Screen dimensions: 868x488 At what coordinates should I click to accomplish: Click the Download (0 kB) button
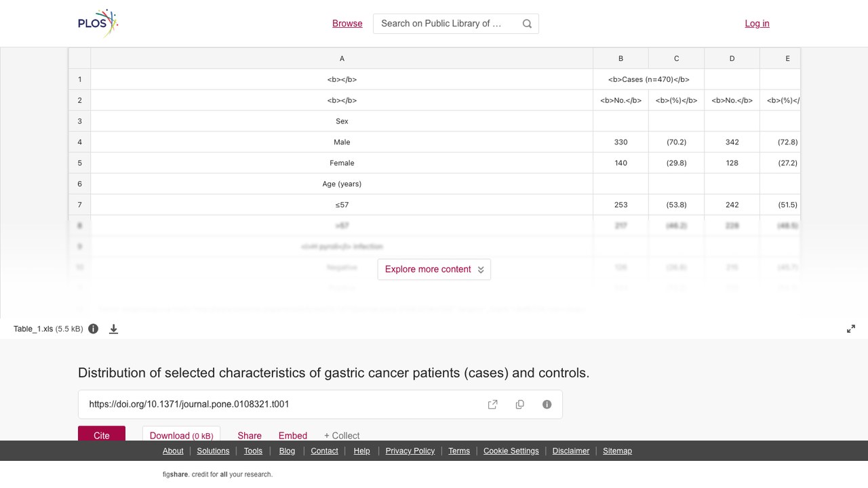[x=181, y=434]
